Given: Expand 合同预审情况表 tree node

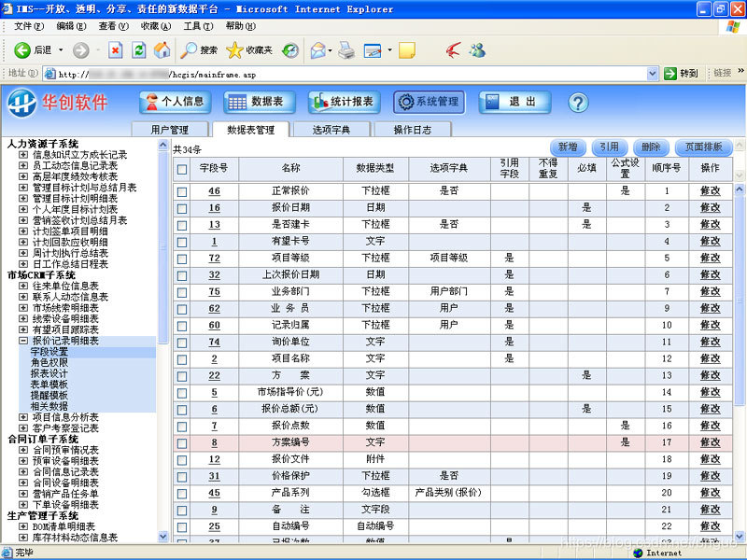Looking at the screenshot, I should click(22, 450).
